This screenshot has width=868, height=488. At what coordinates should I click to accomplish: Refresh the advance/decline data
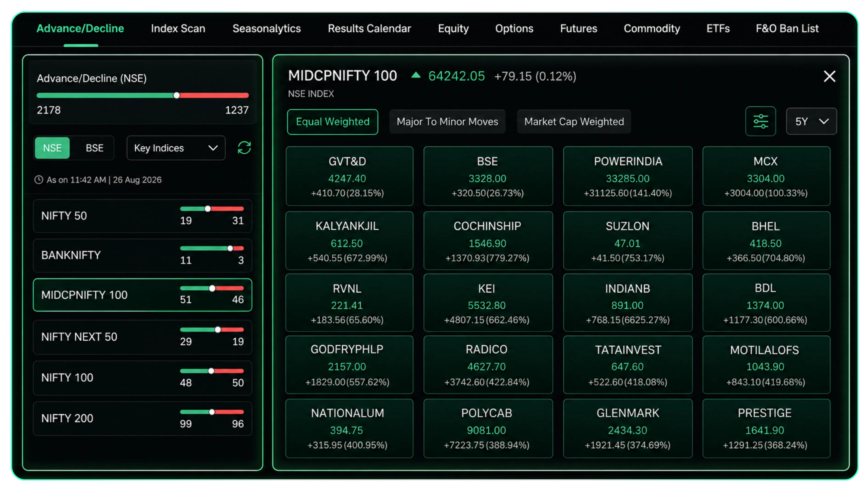[244, 147]
